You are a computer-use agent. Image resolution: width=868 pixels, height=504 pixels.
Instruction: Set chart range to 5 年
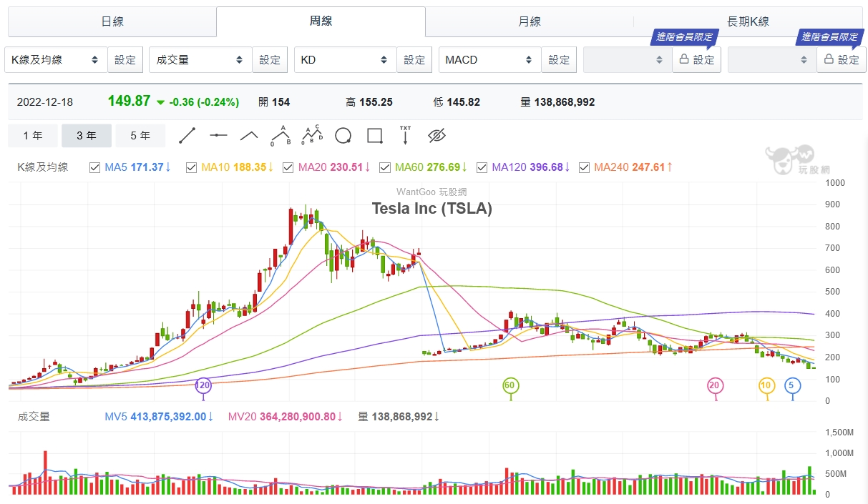(140, 136)
